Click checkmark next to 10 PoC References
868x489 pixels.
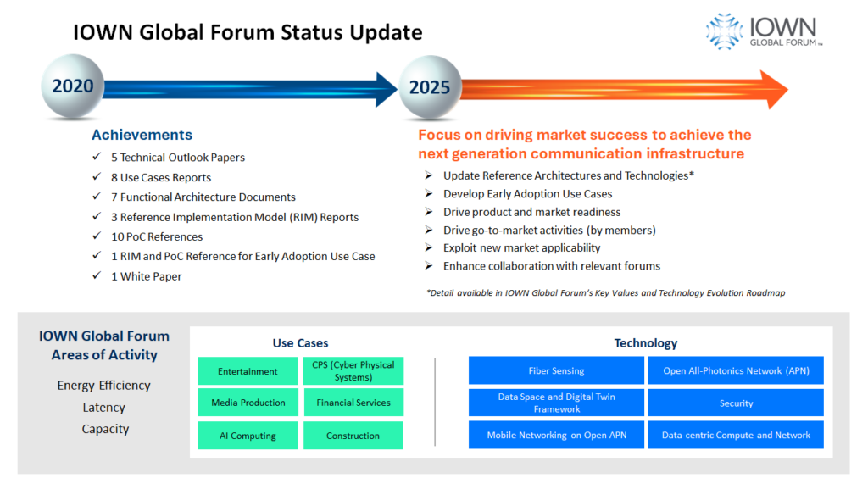click(x=97, y=236)
